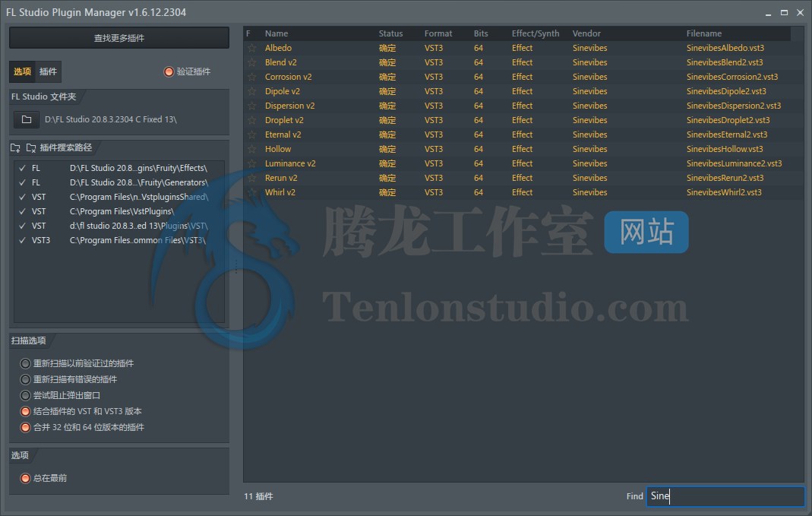Uncheck the VST3 Common Files search path

22,240
